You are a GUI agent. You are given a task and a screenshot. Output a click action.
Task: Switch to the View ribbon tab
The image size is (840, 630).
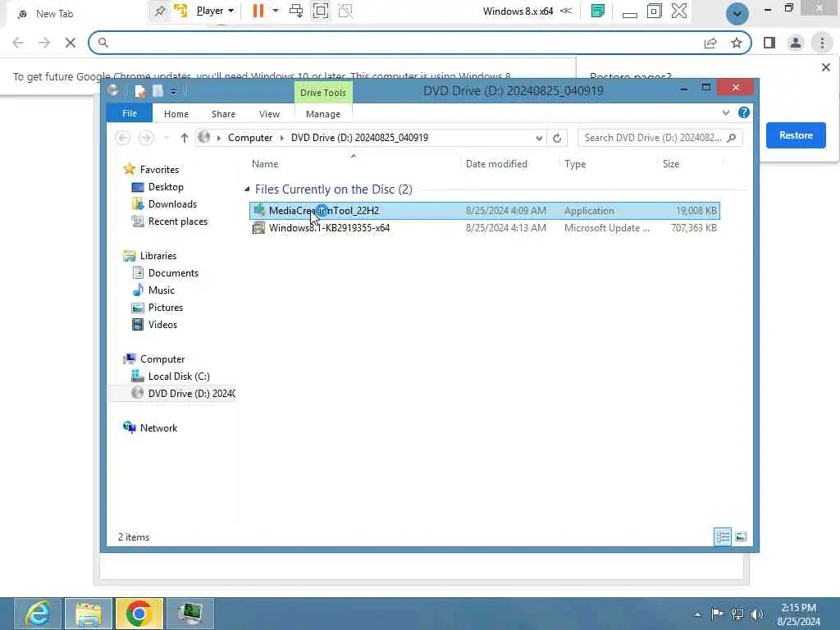[269, 114]
